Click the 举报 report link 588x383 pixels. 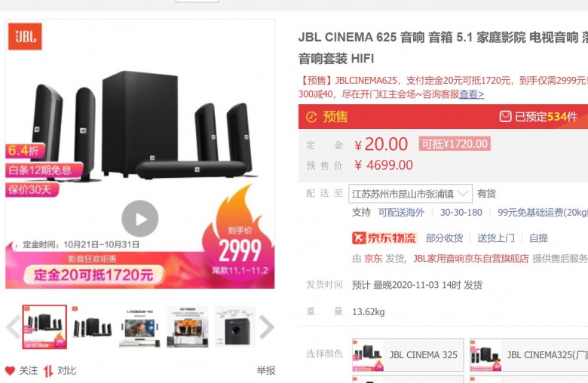266,371
